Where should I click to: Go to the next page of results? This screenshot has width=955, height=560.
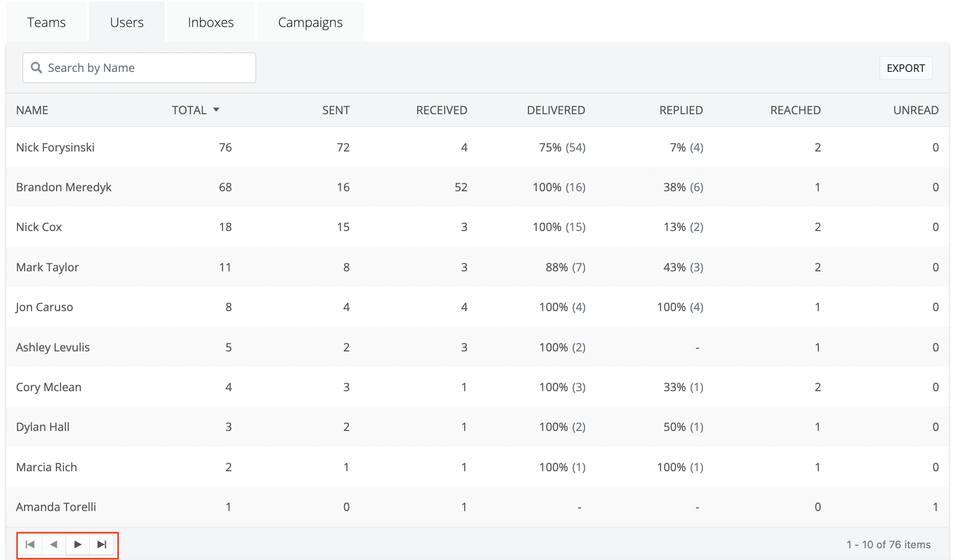point(78,544)
